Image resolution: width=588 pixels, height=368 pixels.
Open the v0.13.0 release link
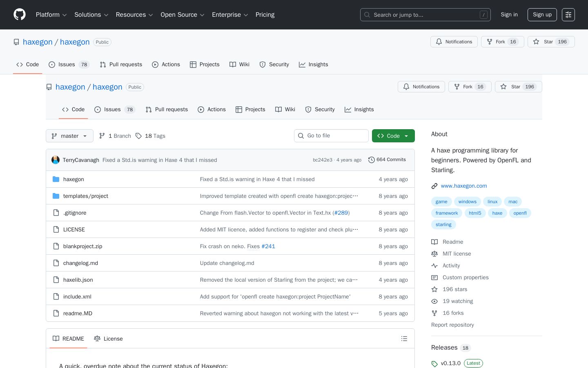click(451, 363)
